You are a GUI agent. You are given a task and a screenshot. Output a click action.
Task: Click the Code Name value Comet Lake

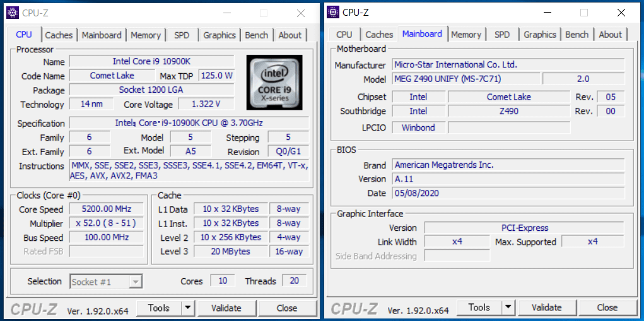112,76
